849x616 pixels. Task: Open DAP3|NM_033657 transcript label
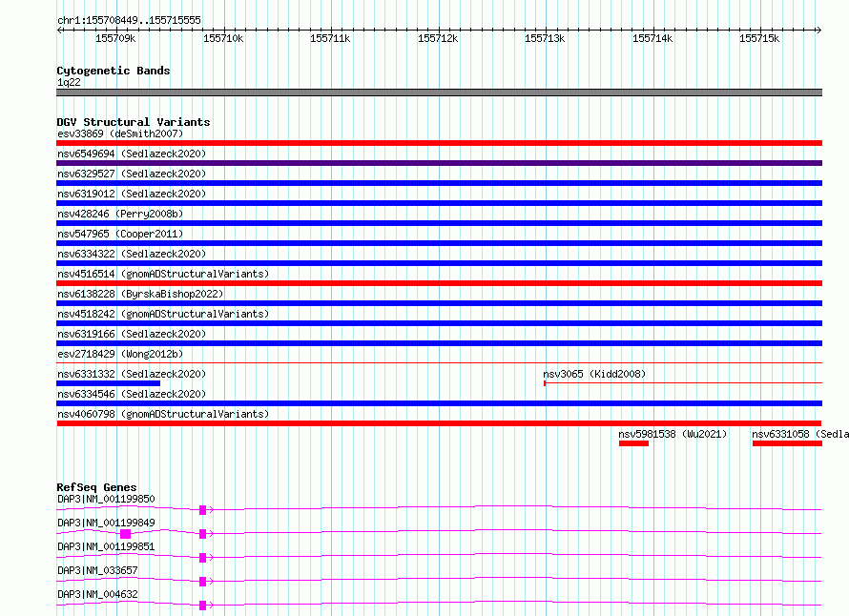point(97,570)
